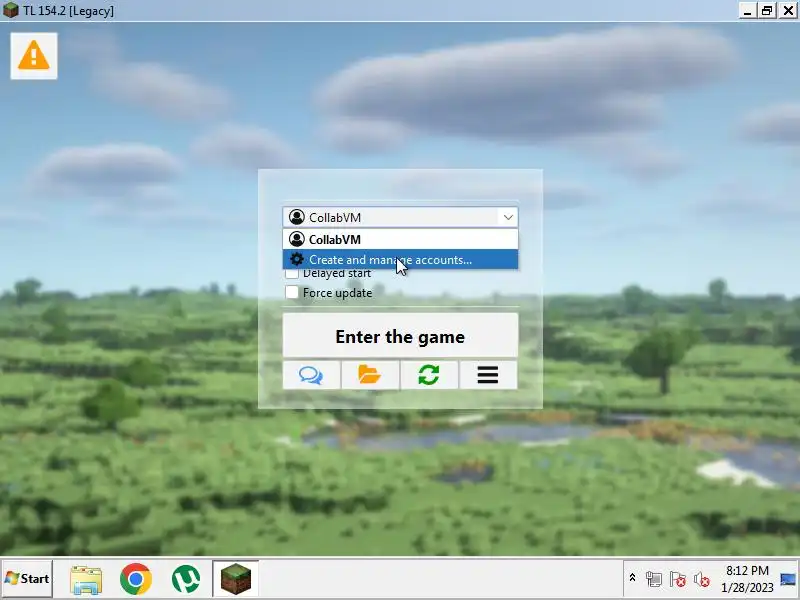Click the green refresh arrows button

(429, 375)
